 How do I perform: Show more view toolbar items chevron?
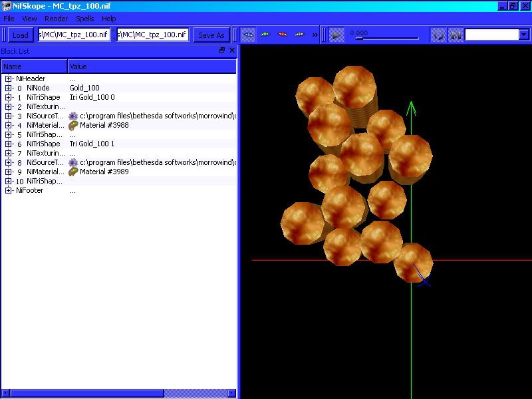tap(315, 35)
